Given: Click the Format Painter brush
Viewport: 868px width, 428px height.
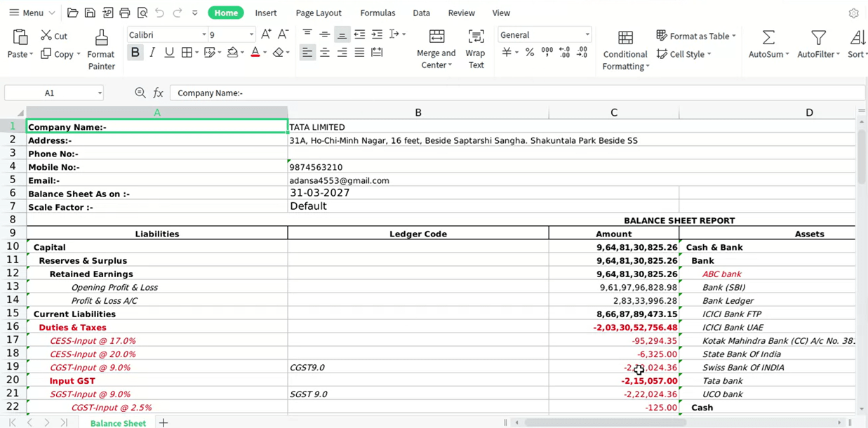Looking at the screenshot, I should pos(101,50).
